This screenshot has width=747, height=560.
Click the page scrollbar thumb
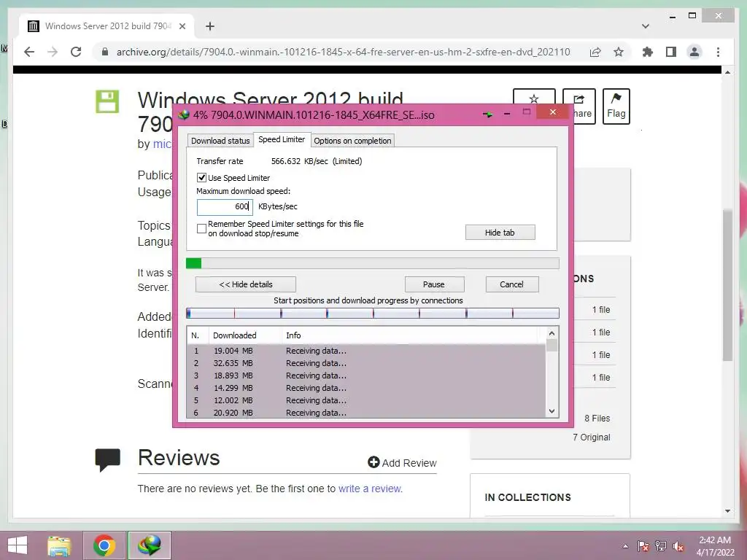(x=727, y=285)
